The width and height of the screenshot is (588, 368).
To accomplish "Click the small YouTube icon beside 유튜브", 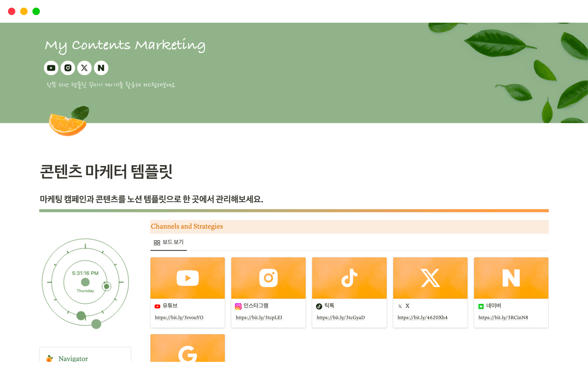I will coord(157,306).
